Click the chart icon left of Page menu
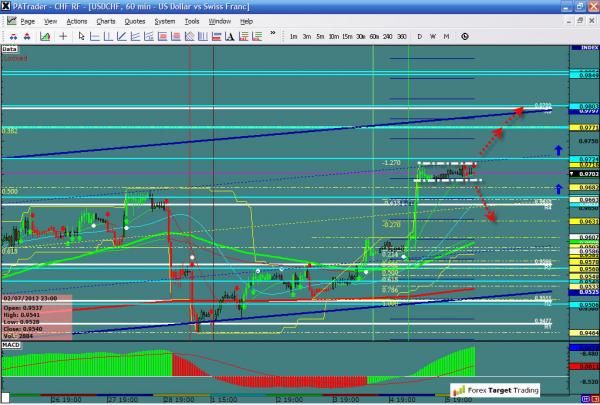Screen dimensions: 600x405 coord(11,21)
